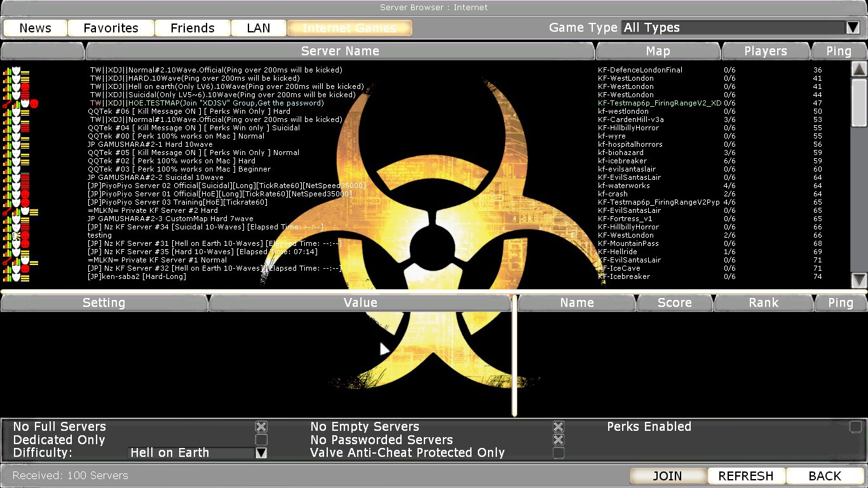Click the Score column header
Image resolution: width=868 pixels, height=488 pixels.
[675, 303]
